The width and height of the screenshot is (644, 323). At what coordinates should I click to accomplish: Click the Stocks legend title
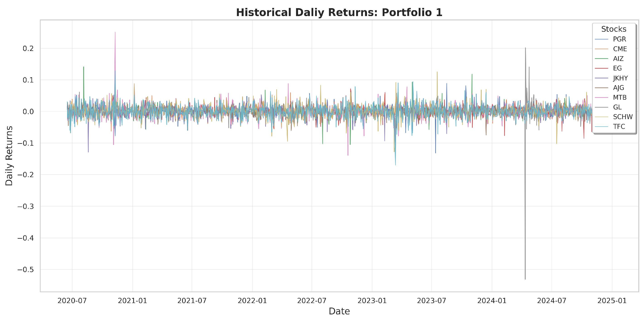tap(613, 29)
